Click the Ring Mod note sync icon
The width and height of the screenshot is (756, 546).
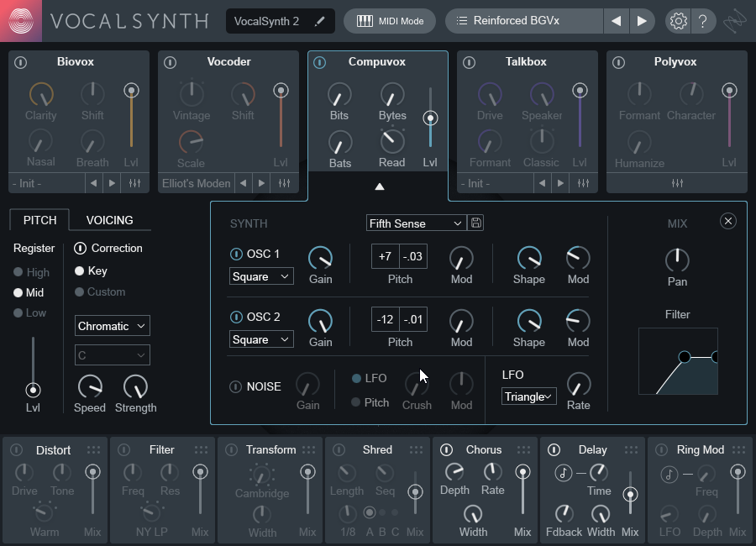(669, 474)
